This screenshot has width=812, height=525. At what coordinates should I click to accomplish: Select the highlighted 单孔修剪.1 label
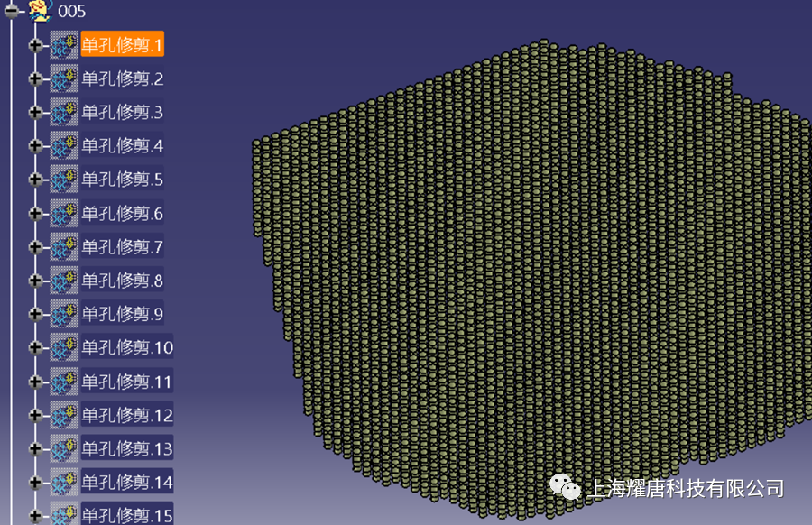pos(122,44)
